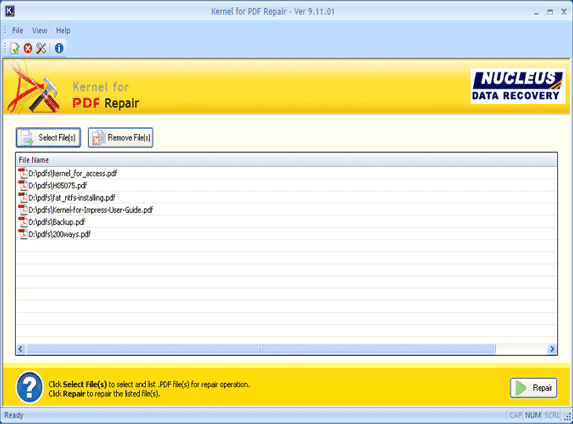Click PDF icon beside H05075.pdf

(x=23, y=185)
